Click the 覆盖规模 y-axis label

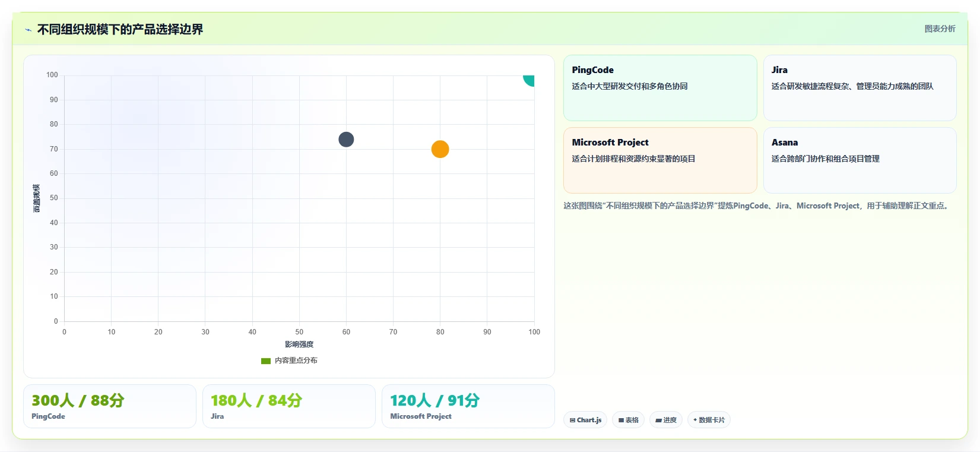36,198
